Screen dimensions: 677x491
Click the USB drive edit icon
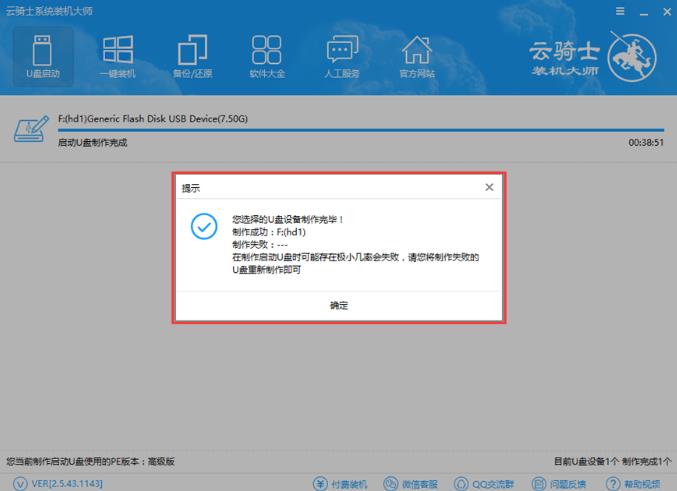coord(31,129)
